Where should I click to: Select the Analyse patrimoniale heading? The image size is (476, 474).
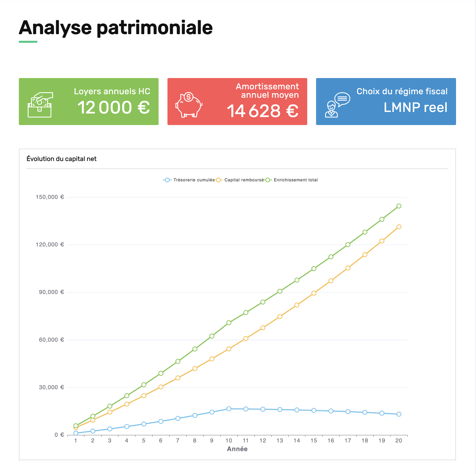point(116,28)
